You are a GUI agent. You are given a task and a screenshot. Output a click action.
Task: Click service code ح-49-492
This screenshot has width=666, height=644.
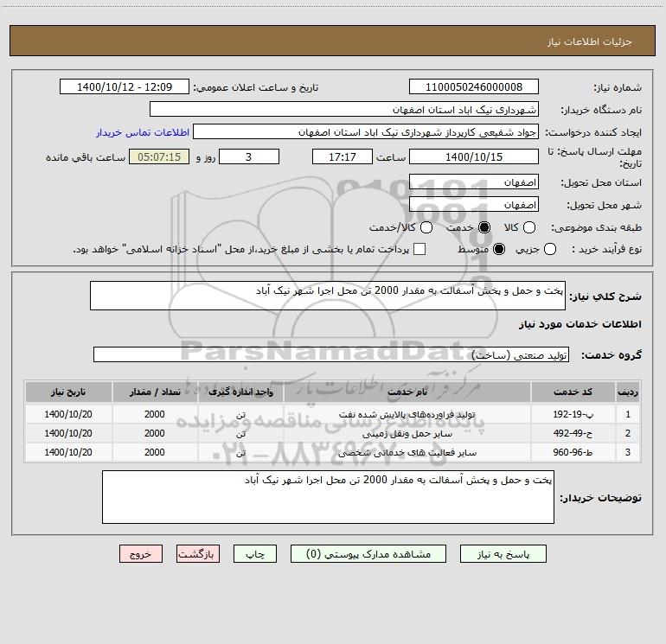coord(573,433)
